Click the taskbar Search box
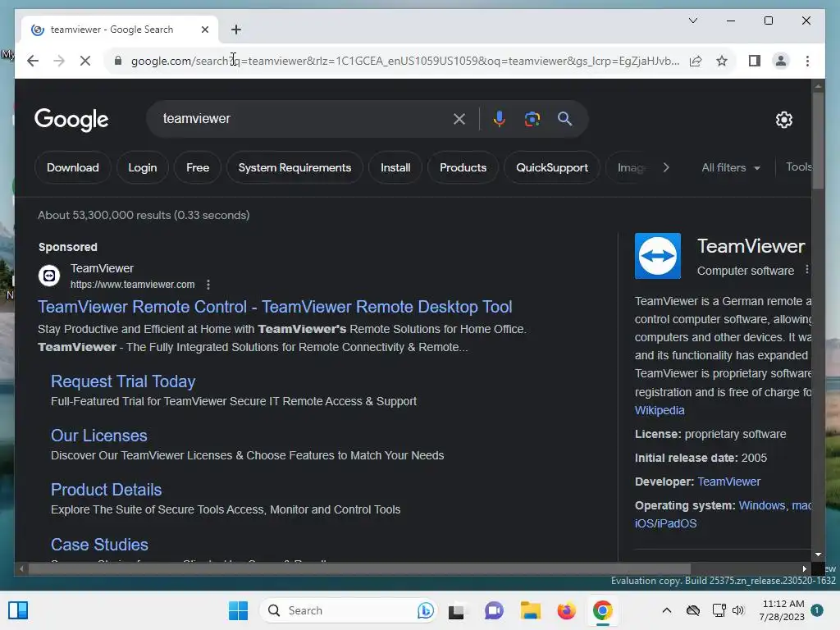Screen dimensions: 840x630 point(349,610)
